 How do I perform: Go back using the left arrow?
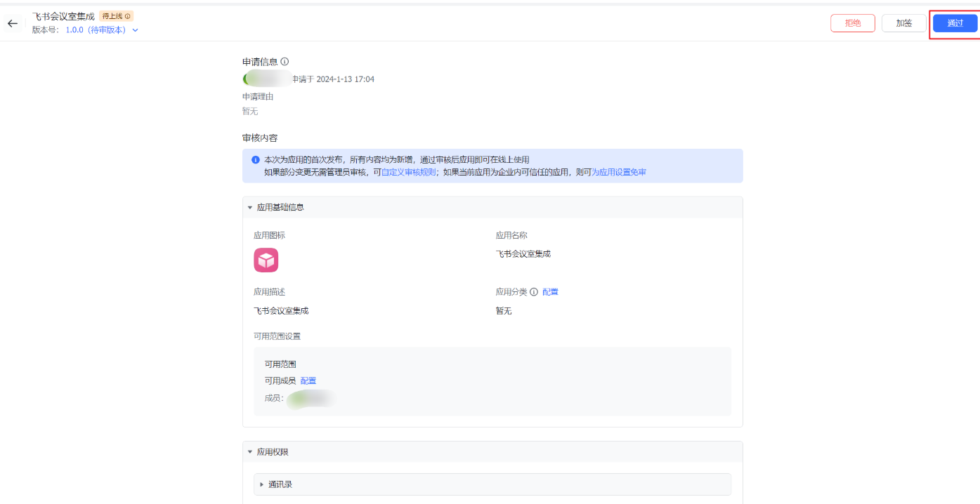tap(13, 23)
